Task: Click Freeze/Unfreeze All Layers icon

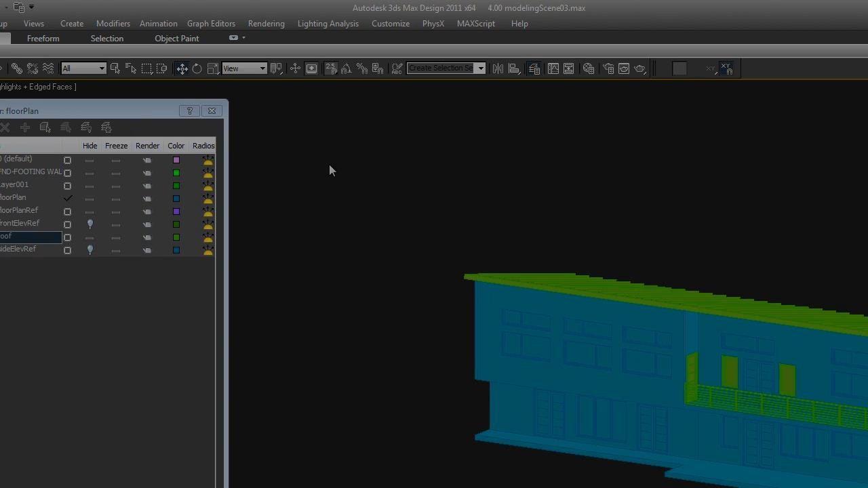Action: pos(106,127)
